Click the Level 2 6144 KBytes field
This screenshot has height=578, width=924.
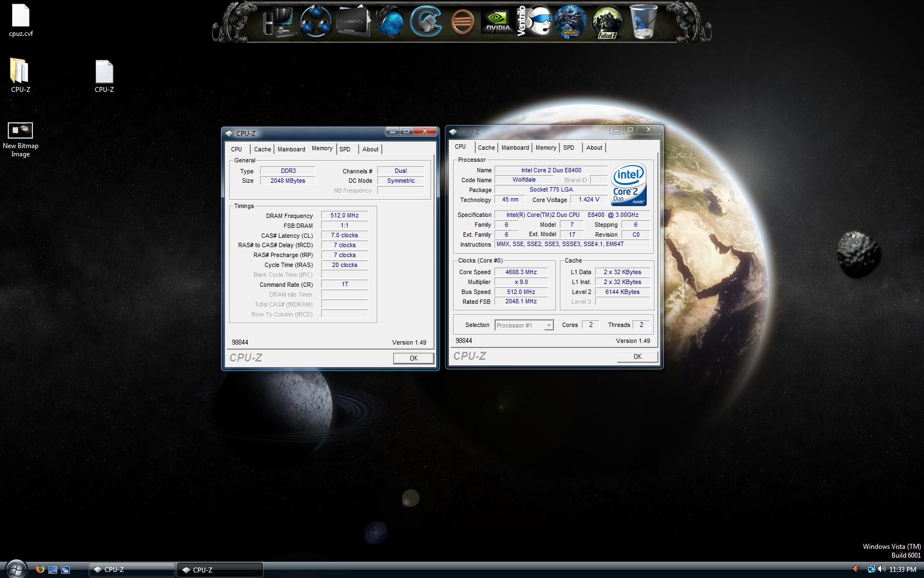pyautogui.click(x=623, y=292)
